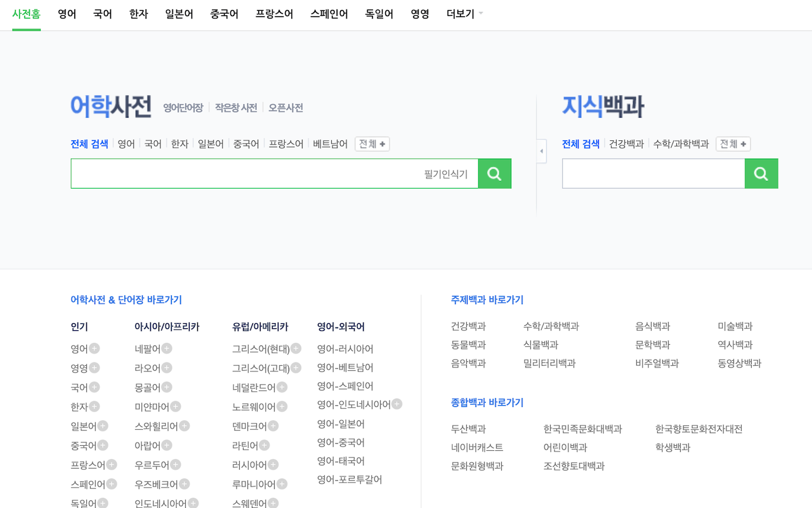This screenshot has height=508, width=812.
Task: Open 조선향토대백과 link
Action: coord(574,465)
